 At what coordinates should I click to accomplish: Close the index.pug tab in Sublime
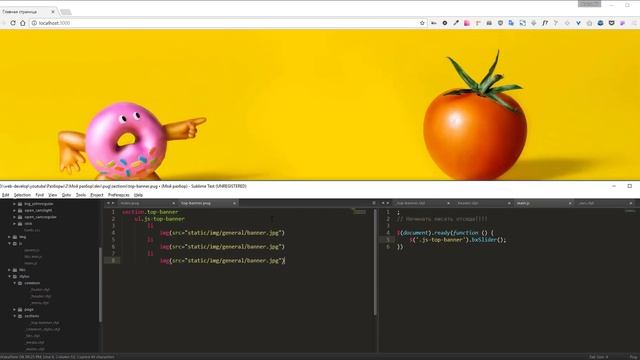coord(173,203)
